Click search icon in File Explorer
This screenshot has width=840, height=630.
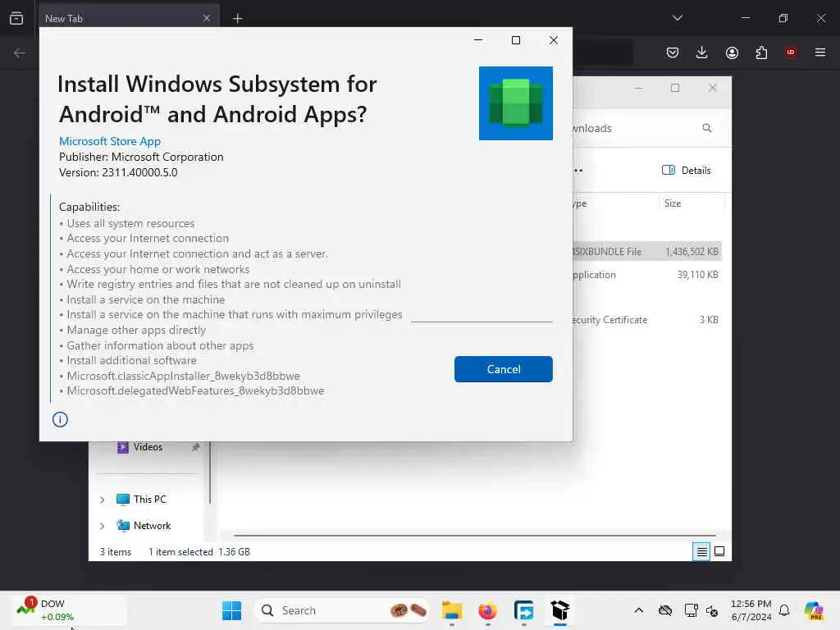tap(707, 128)
